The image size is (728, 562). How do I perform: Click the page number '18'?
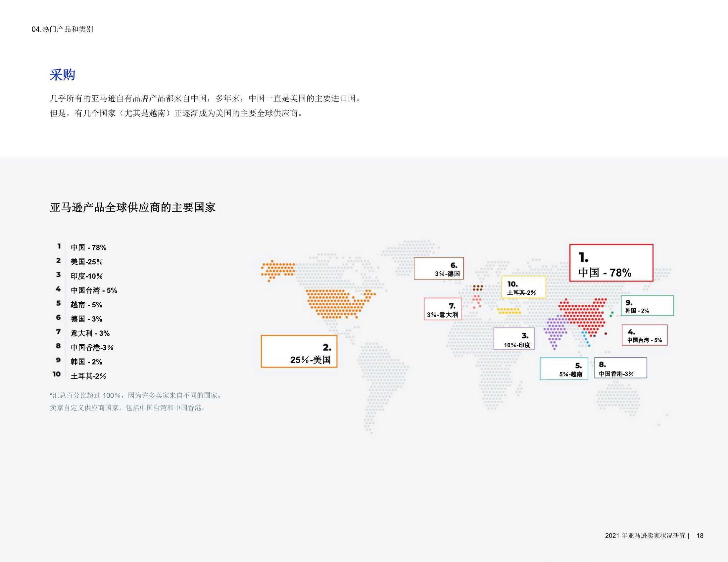[700, 535]
